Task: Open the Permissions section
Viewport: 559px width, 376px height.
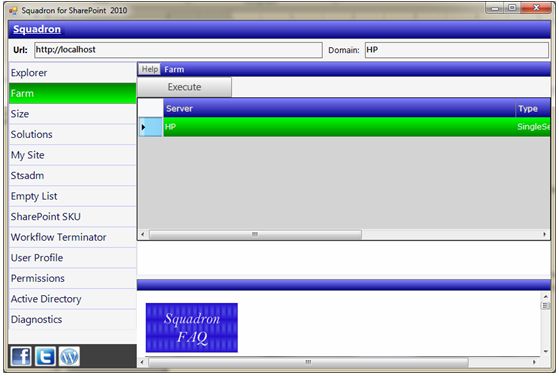Action: pyautogui.click(x=72, y=278)
